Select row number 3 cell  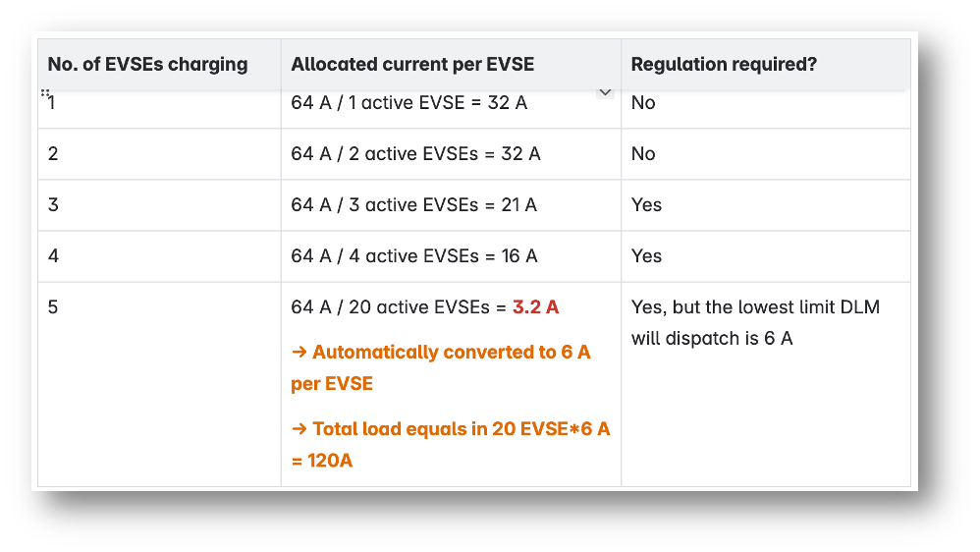(159, 205)
